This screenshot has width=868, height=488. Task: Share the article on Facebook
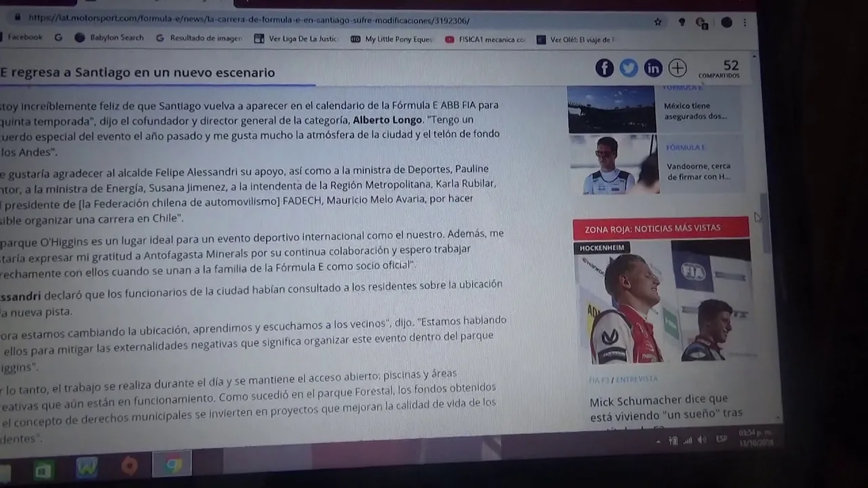[604, 68]
